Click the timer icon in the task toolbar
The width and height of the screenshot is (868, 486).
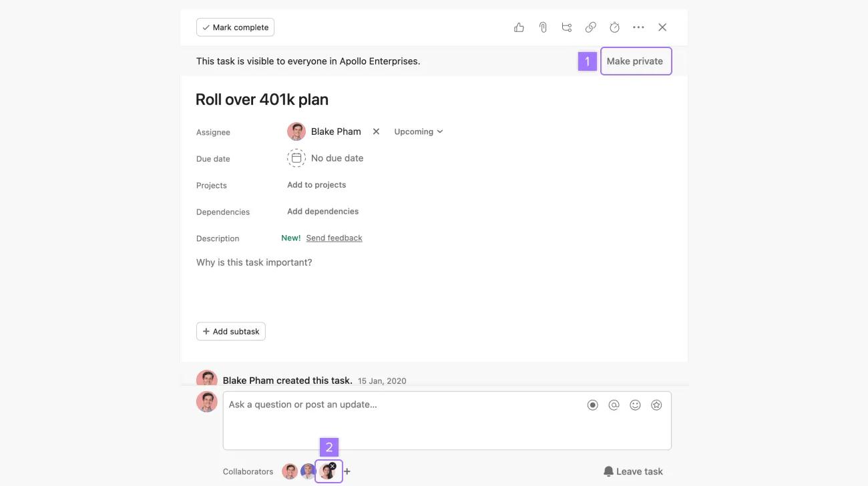pos(614,27)
